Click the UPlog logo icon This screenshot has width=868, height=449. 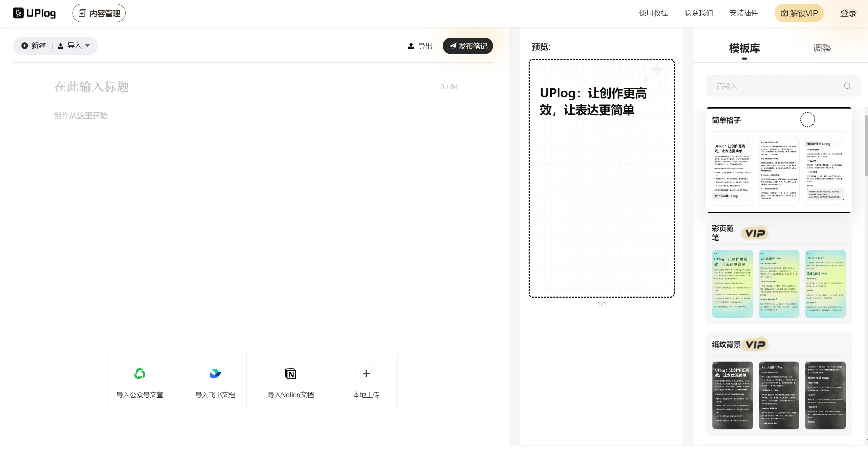[18, 13]
